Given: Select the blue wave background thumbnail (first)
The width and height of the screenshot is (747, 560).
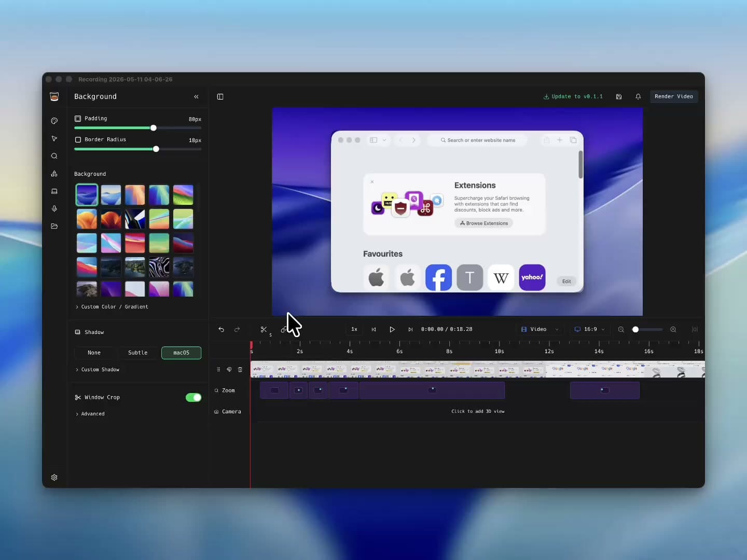Looking at the screenshot, I should point(87,195).
